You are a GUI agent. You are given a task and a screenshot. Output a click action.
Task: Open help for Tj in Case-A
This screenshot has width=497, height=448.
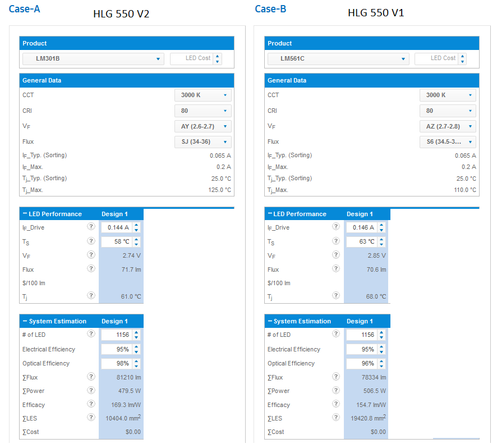click(x=91, y=296)
